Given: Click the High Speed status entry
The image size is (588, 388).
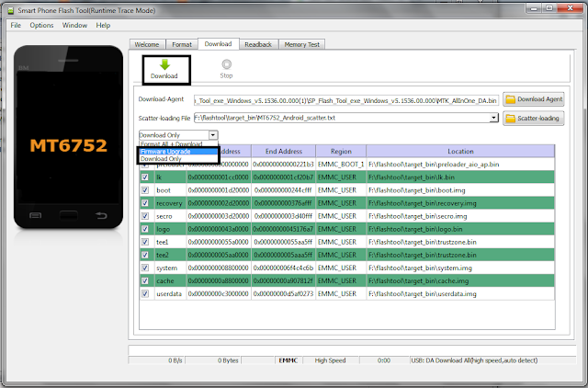Looking at the screenshot, I should point(331,360).
